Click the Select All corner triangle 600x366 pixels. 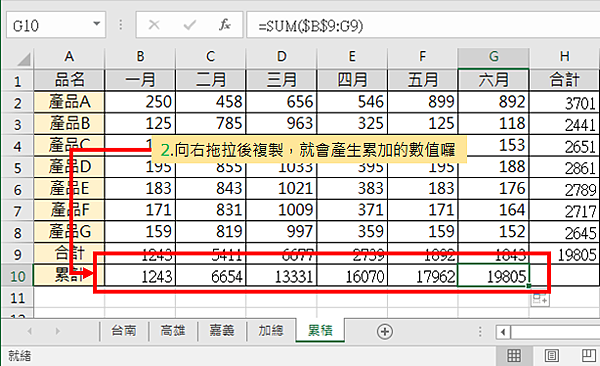[23, 59]
